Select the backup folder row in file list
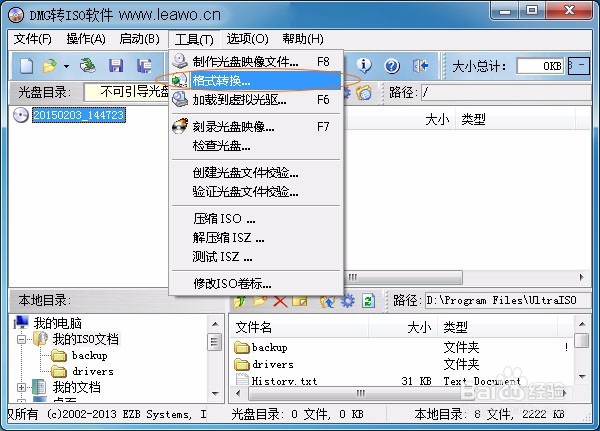Screen dimensions: 600x431 click(402, 348)
